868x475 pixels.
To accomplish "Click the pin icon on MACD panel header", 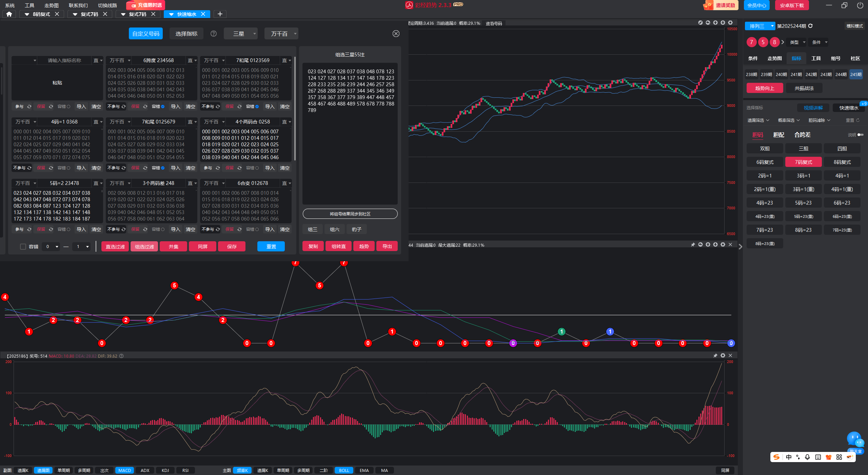I will pos(715,356).
